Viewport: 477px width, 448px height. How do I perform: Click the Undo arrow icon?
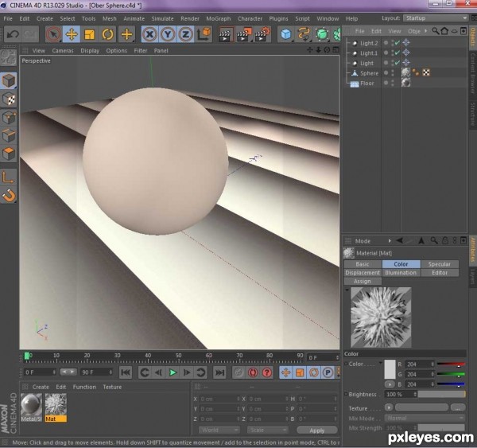[x=13, y=34]
